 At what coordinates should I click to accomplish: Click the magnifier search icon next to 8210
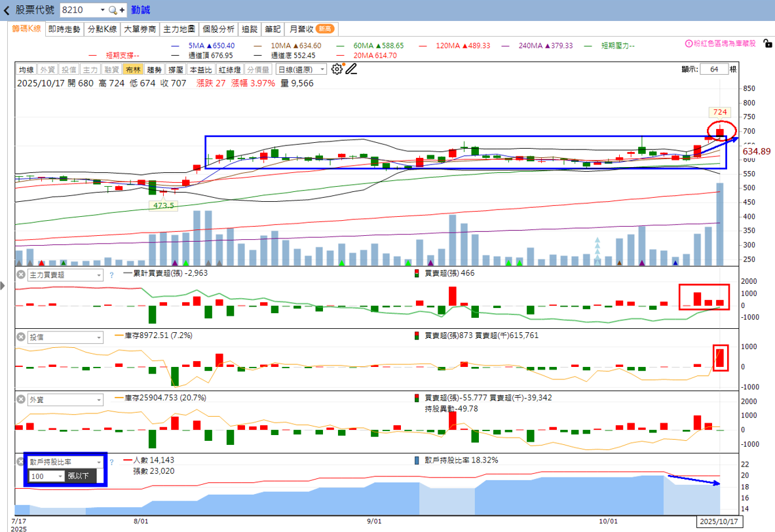113,10
